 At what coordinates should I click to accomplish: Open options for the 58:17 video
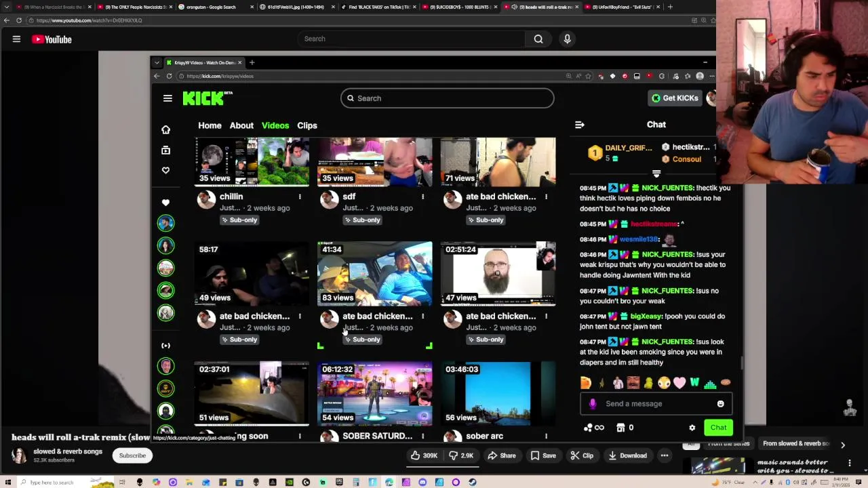300,317
